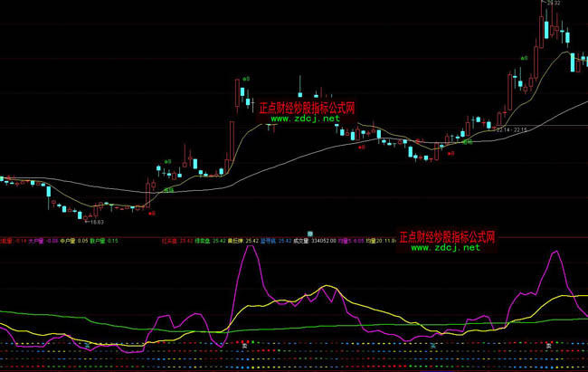Click the small blue icon at panel divider
Screen dimensions: 588x372
308,234
